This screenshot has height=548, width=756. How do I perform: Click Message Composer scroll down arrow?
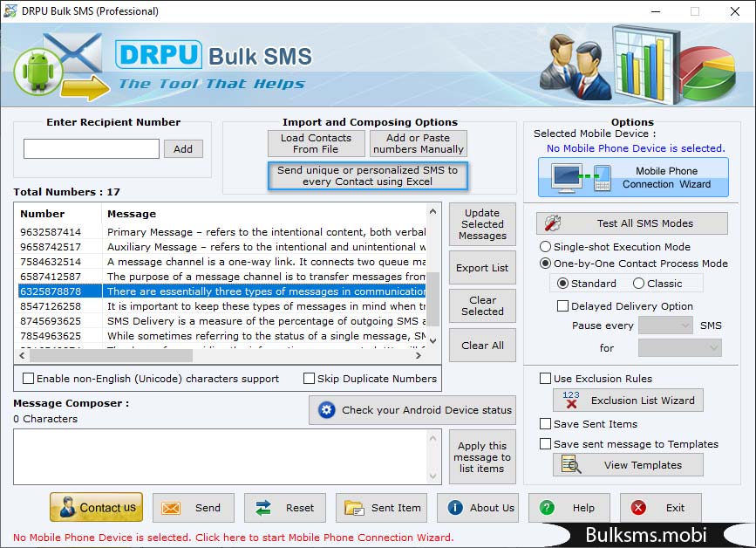pyautogui.click(x=433, y=476)
